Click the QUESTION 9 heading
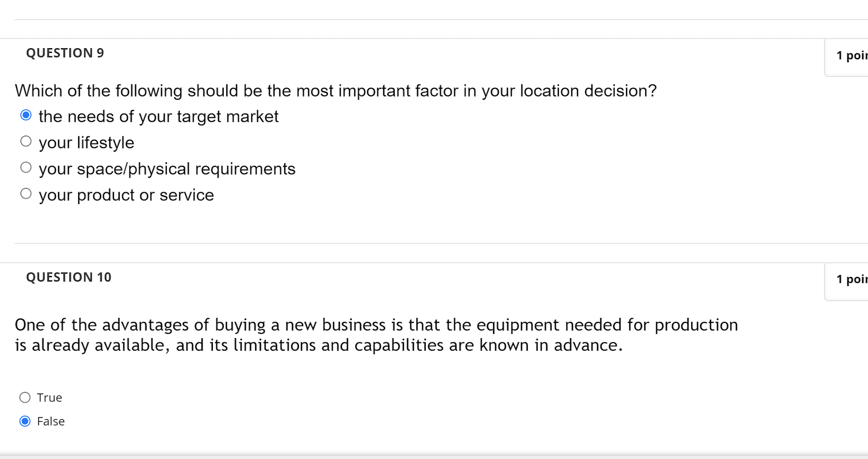 tap(65, 52)
